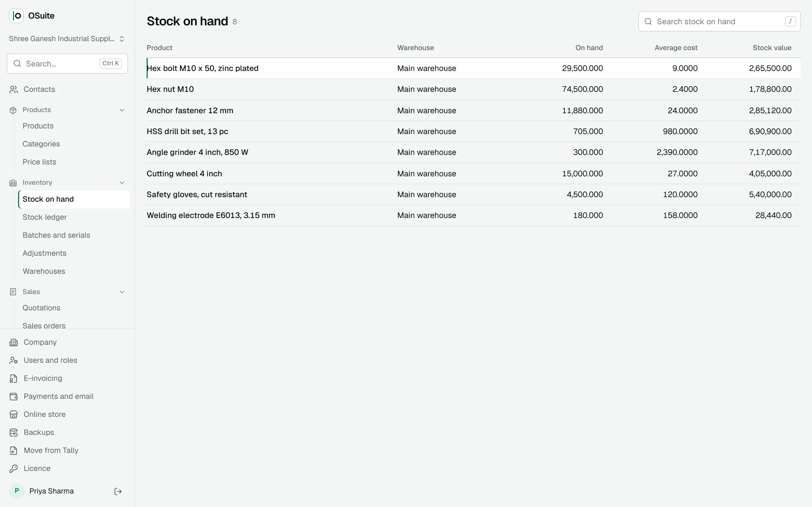
Task: Collapse the Sales section chevron
Action: tap(122, 292)
